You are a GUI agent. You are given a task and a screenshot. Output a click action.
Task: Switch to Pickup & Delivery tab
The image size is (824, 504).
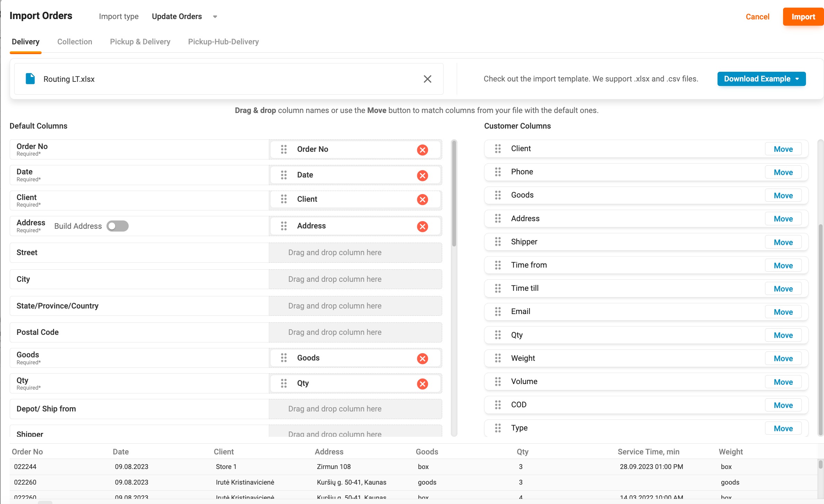140,42
